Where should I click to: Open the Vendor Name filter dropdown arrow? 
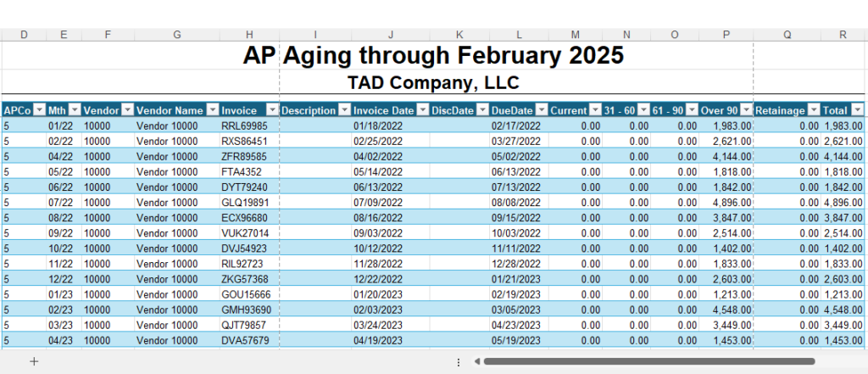[212, 110]
